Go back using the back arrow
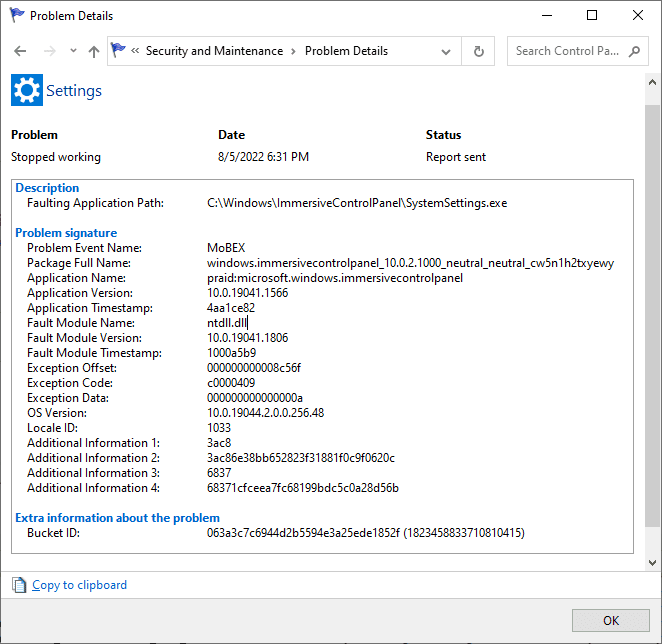The image size is (662, 644). click(x=20, y=52)
